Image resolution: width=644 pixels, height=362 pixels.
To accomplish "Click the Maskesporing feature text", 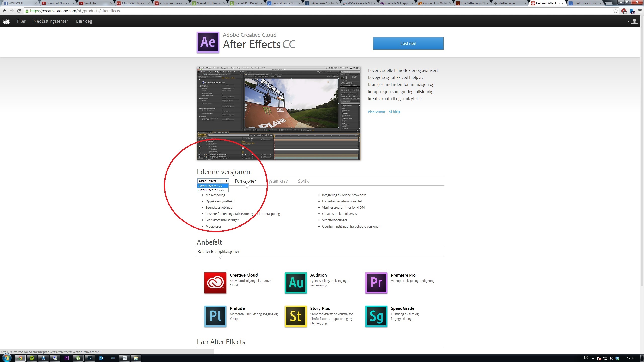I will pos(215,195).
